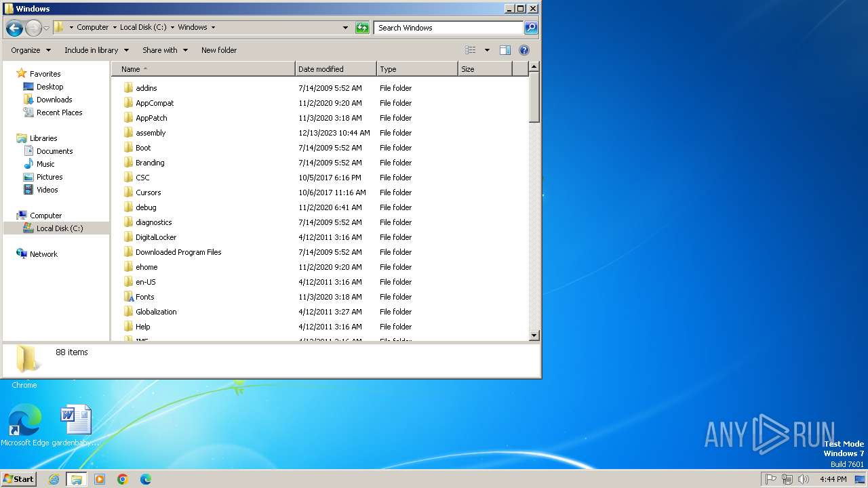Select Libraries in the navigation pane

pos(43,138)
